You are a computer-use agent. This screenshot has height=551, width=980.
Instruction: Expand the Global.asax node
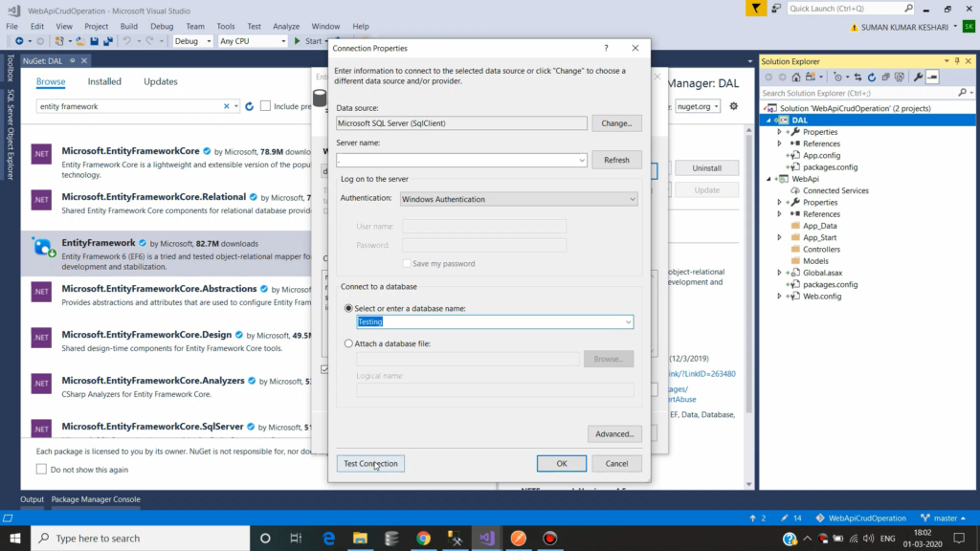click(779, 273)
